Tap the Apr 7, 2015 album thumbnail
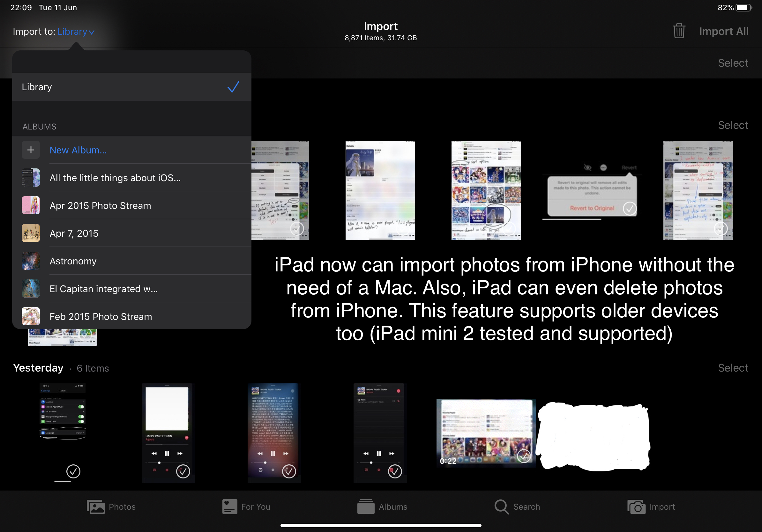The height and width of the screenshot is (532, 762). coord(31,233)
